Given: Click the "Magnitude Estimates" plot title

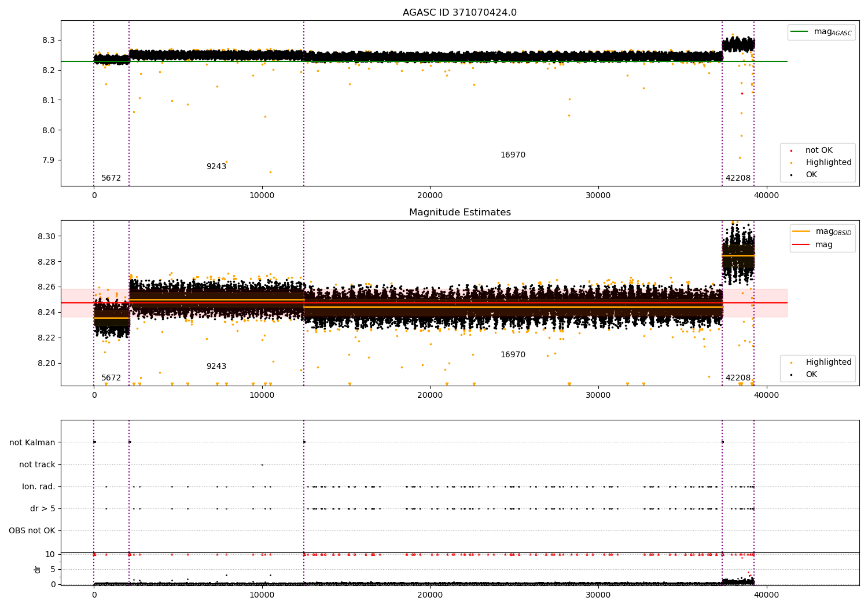Looking at the screenshot, I should click(x=459, y=213).
